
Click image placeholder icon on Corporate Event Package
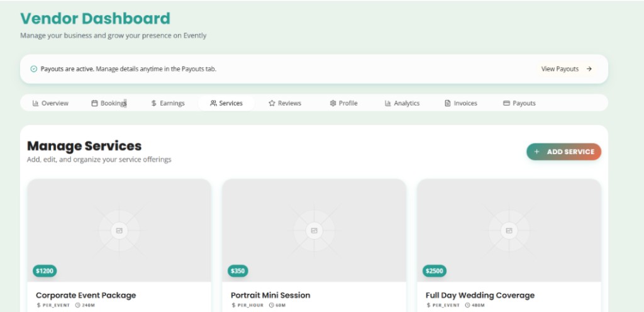point(119,231)
